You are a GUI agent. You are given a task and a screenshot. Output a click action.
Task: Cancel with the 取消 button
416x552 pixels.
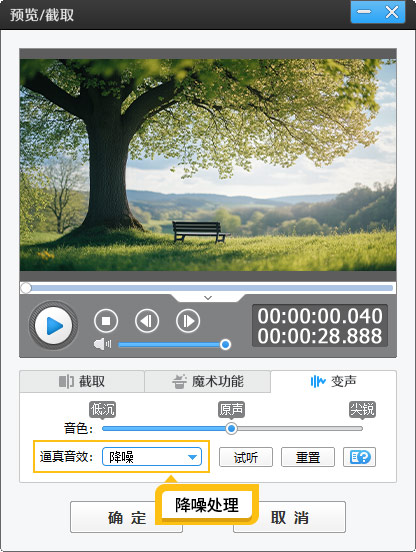click(x=289, y=518)
